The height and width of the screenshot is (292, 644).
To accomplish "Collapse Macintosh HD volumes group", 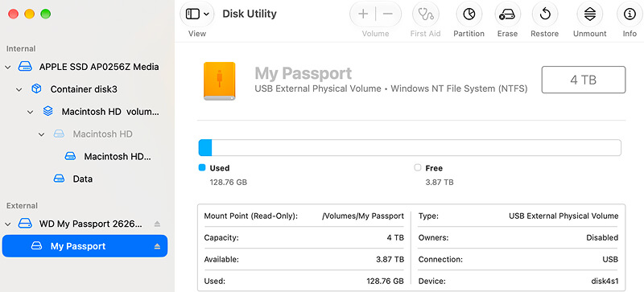I will point(30,112).
